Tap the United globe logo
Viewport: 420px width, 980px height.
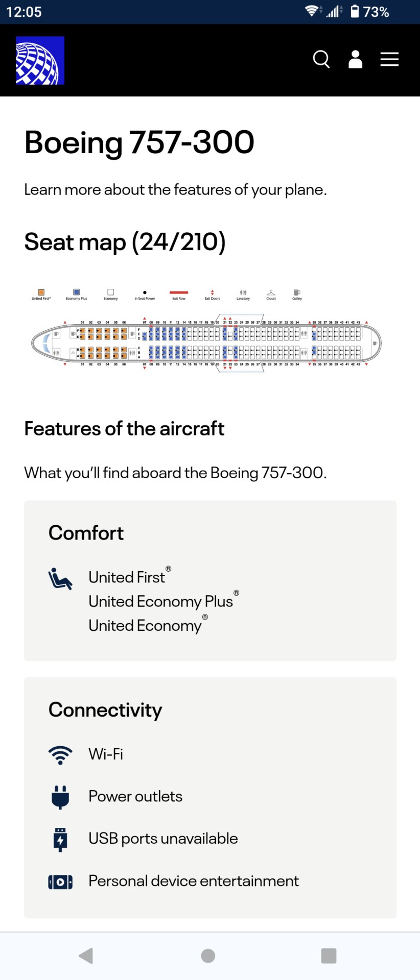coord(40,60)
